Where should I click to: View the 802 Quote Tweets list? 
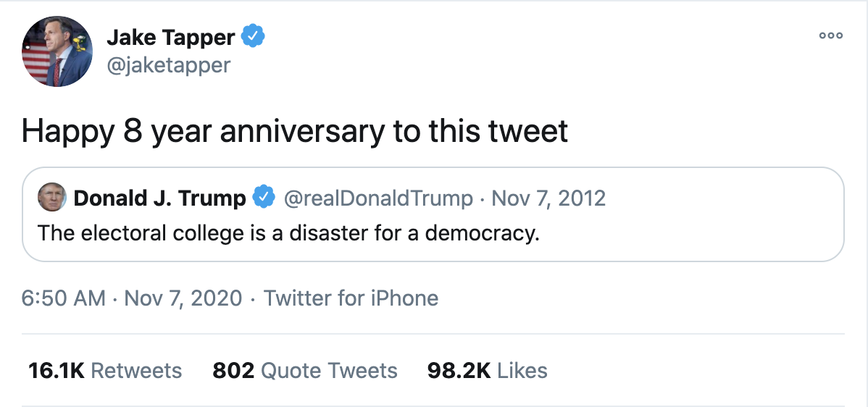coord(304,371)
